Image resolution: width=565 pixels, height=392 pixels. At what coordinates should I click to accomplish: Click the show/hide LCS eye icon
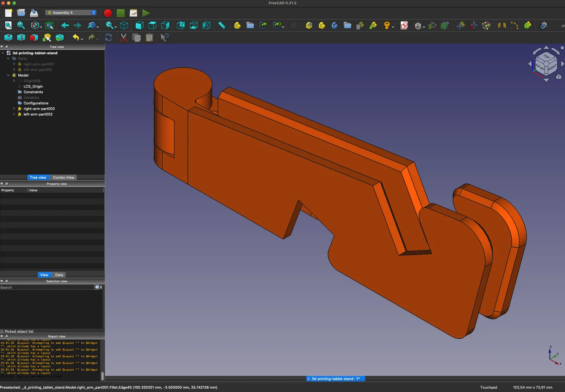543,25
